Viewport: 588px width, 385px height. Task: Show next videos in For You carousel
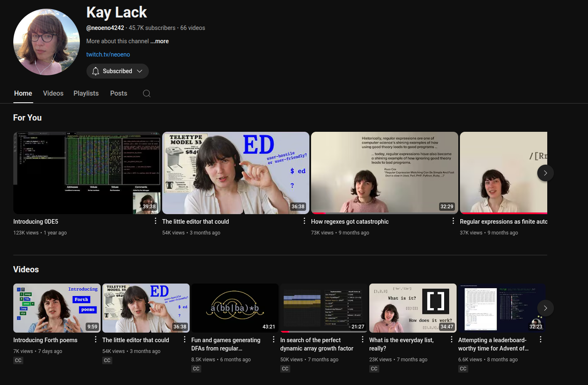546,173
